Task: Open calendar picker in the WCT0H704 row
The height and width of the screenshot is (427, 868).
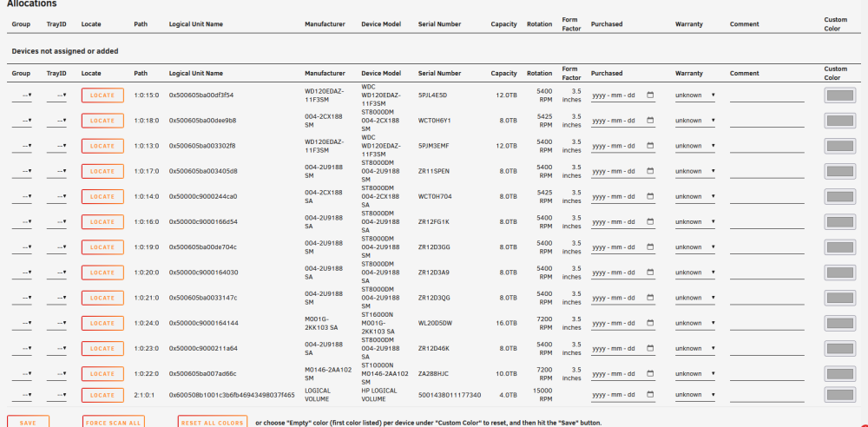Action: click(650, 196)
